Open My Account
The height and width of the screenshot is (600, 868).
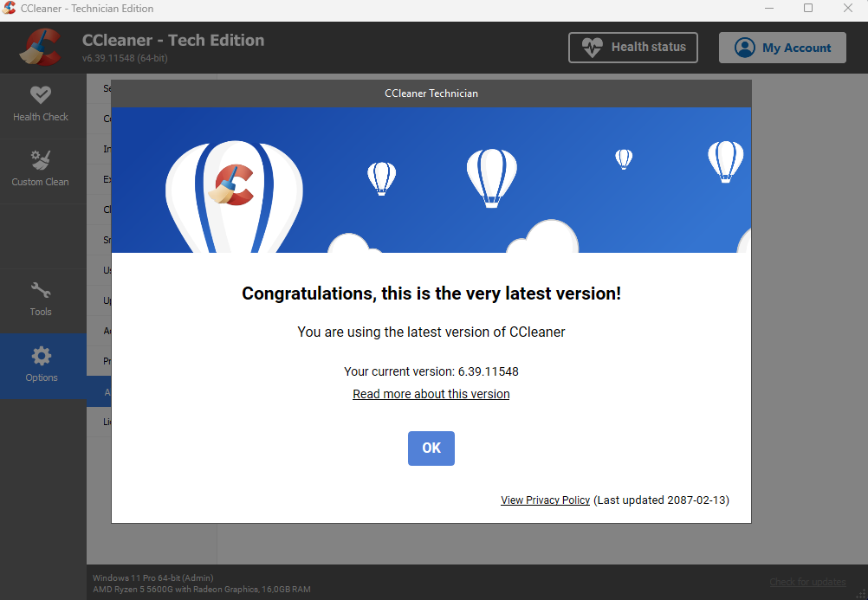782,48
